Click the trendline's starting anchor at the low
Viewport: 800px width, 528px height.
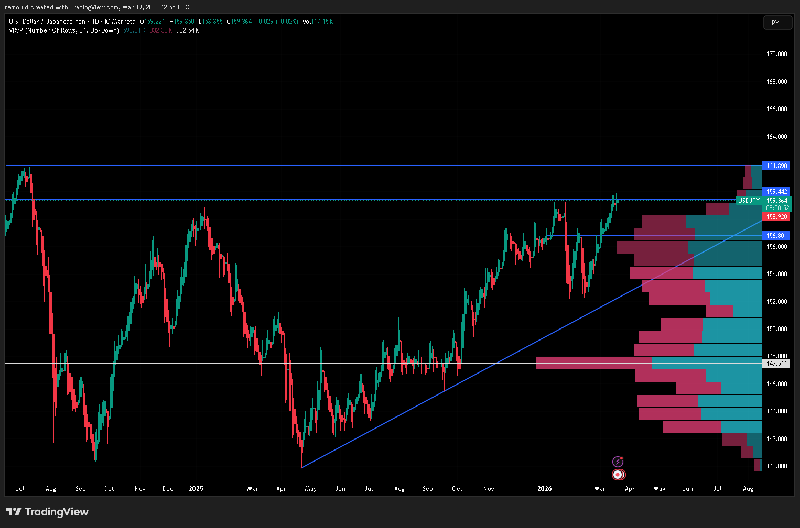[301, 467]
